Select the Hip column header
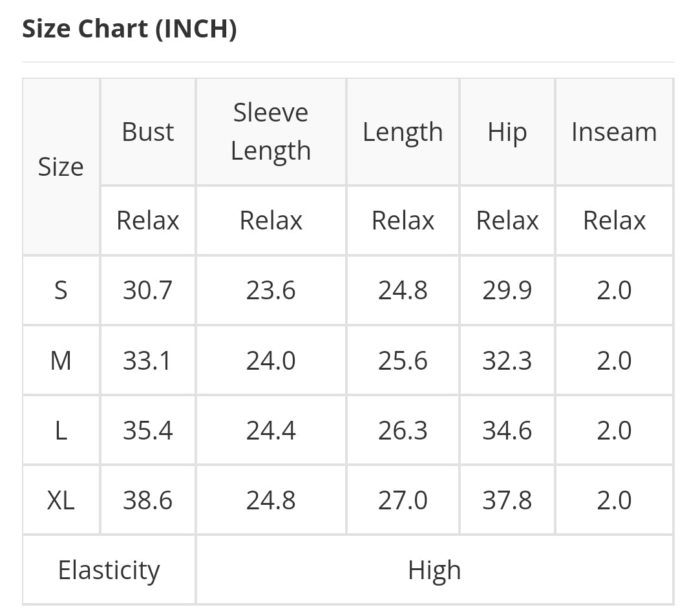The image size is (698, 616). coord(507,132)
